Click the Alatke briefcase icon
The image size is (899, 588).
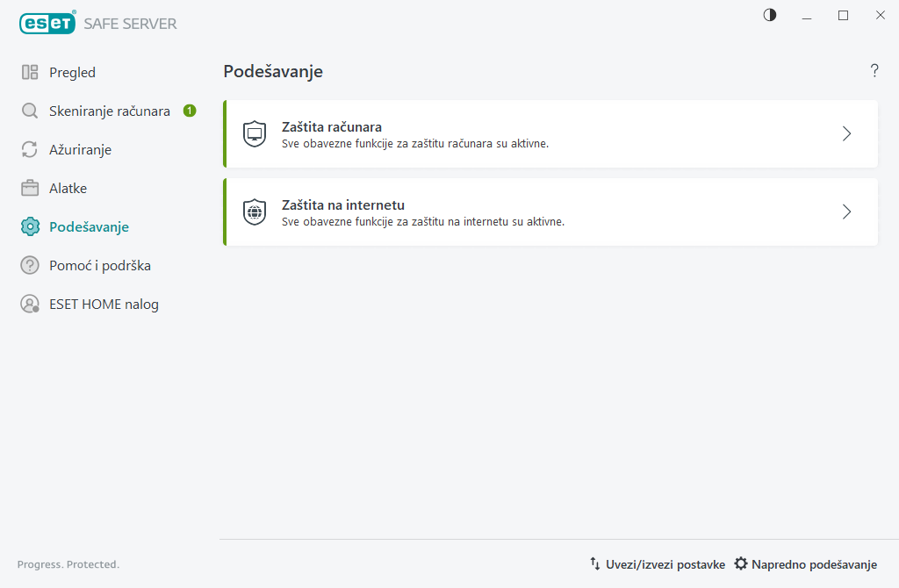coord(30,189)
